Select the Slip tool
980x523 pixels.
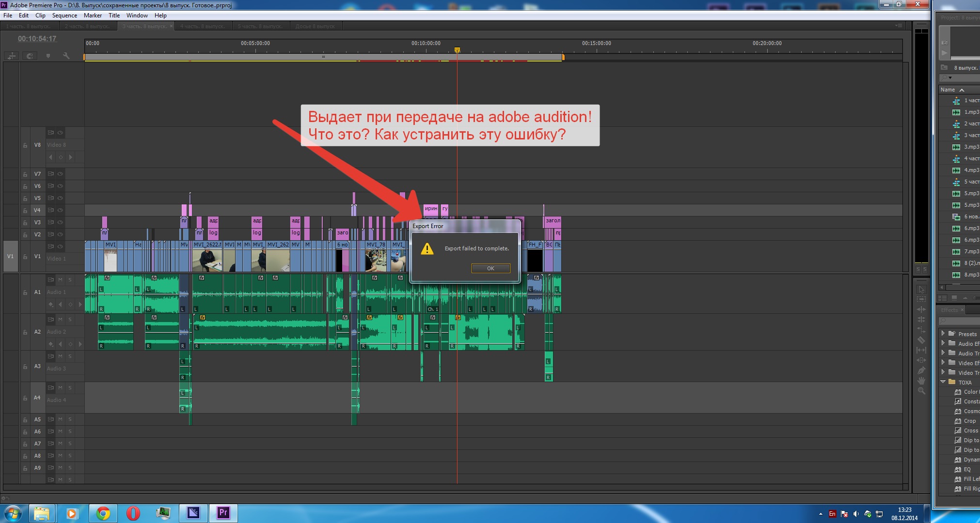(921, 350)
